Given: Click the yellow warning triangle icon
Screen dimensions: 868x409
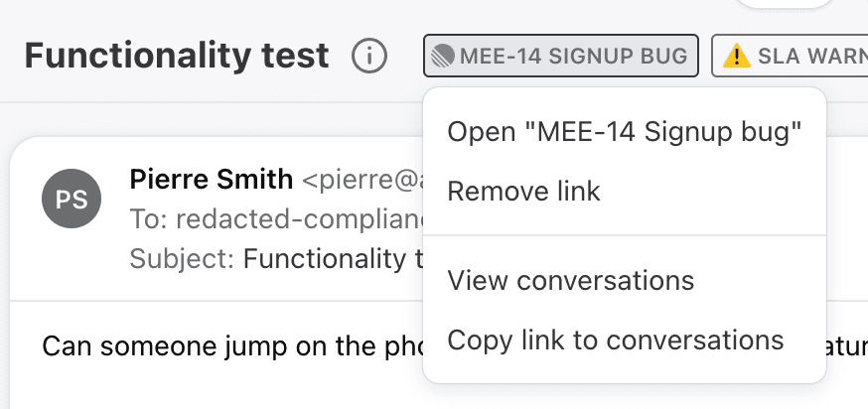Looking at the screenshot, I should click(737, 56).
